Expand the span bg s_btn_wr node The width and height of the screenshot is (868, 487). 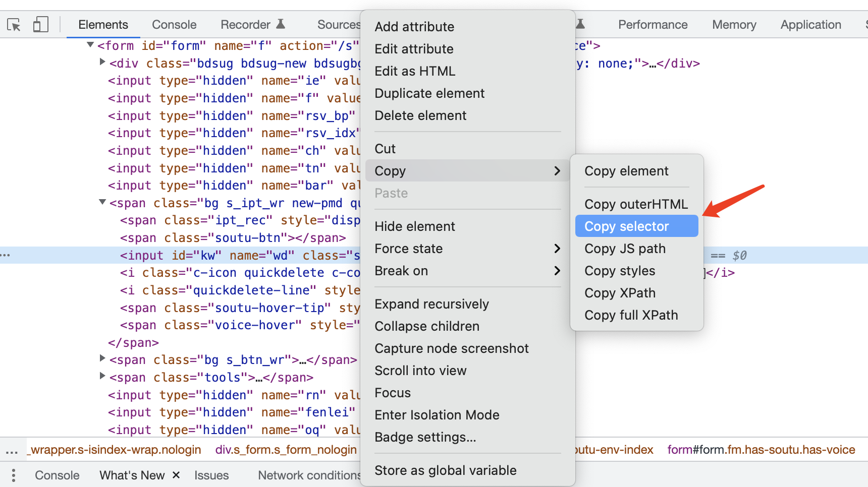[102, 359]
